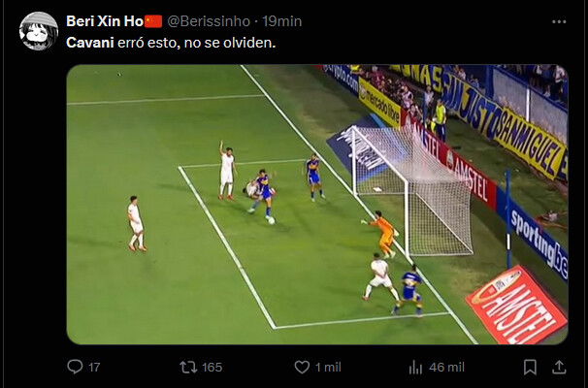This screenshot has width=588, height=388.
Task: Click the bold word Cavani
Action: (90, 43)
